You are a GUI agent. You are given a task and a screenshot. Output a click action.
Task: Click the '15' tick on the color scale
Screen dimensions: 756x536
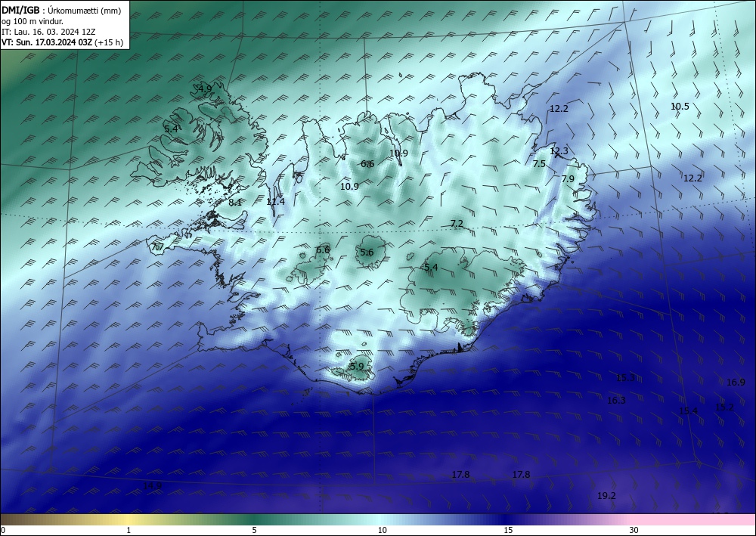[508, 531]
